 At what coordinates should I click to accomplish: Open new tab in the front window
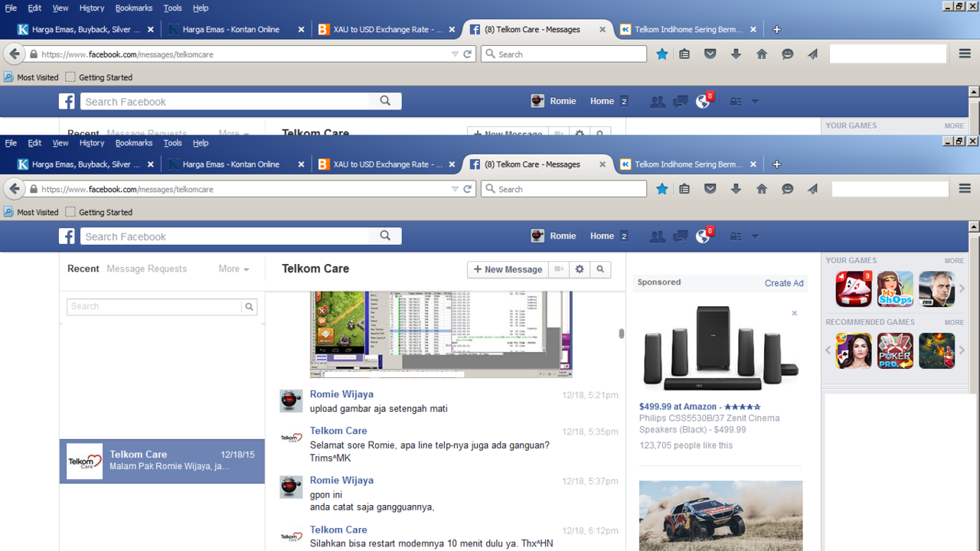[x=776, y=165]
